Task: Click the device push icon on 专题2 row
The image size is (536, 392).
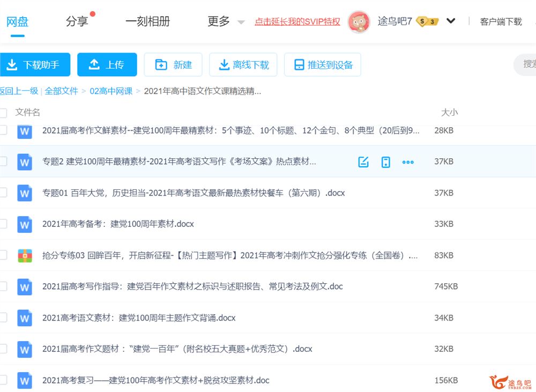Action: click(385, 162)
